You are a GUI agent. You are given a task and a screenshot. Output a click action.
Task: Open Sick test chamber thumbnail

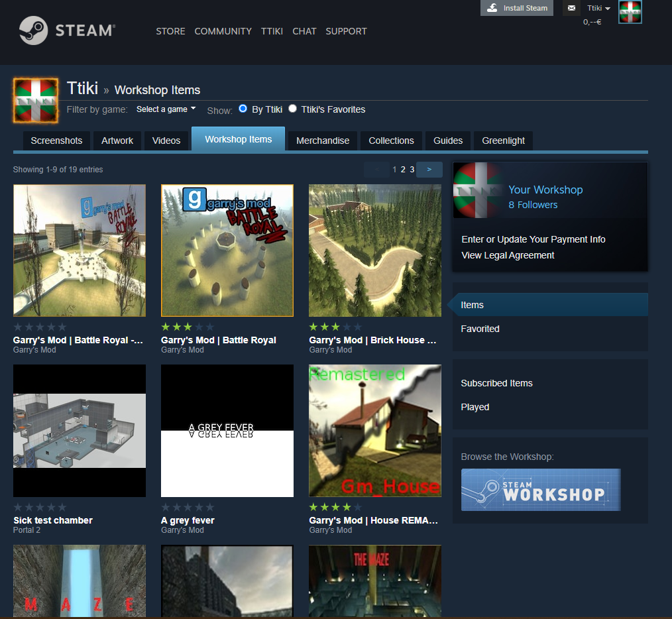[80, 431]
